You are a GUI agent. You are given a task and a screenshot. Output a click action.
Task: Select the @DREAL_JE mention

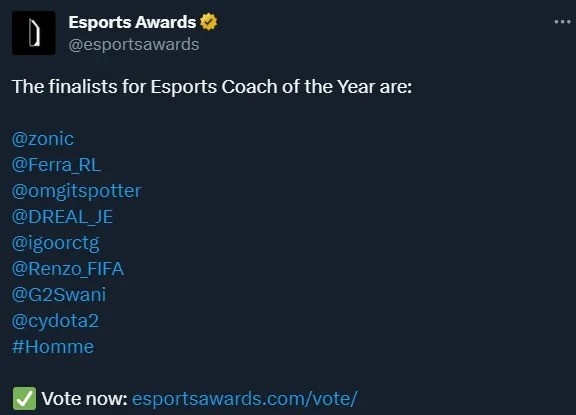click(62, 217)
